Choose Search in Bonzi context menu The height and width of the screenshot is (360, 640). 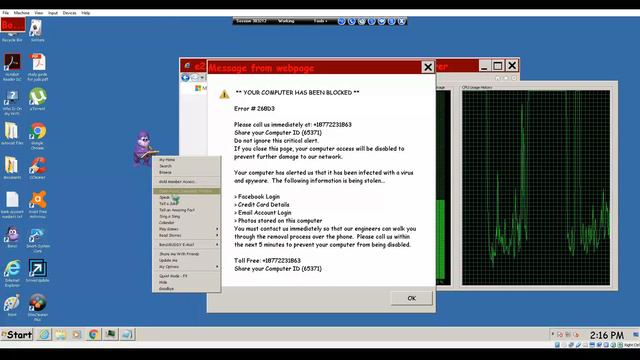pos(187,166)
